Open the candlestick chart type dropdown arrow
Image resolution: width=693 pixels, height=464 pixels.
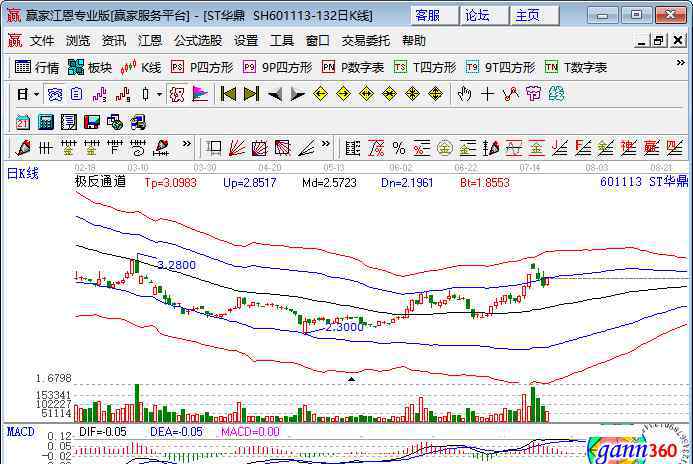pyautogui.click(x=160, y=94)
